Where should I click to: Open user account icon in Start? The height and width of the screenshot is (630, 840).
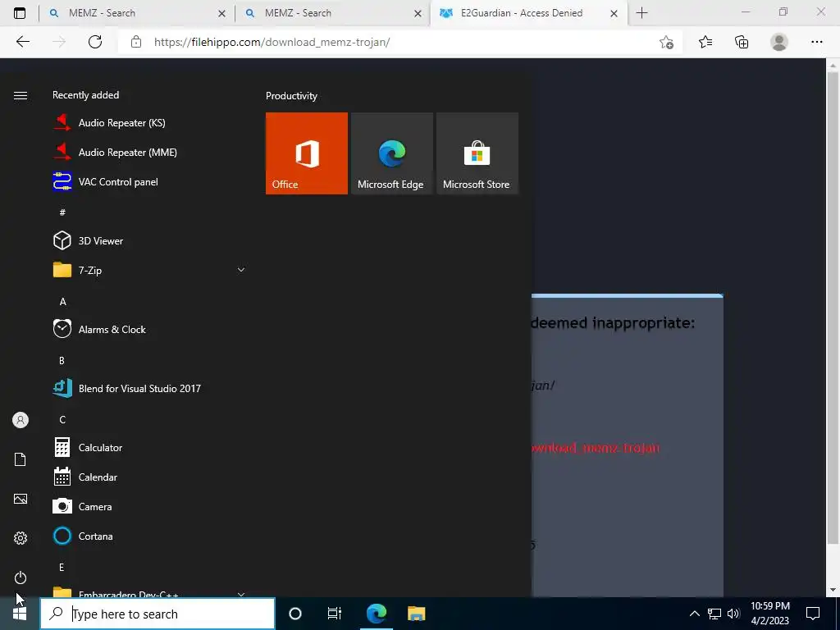click(21, 420)
